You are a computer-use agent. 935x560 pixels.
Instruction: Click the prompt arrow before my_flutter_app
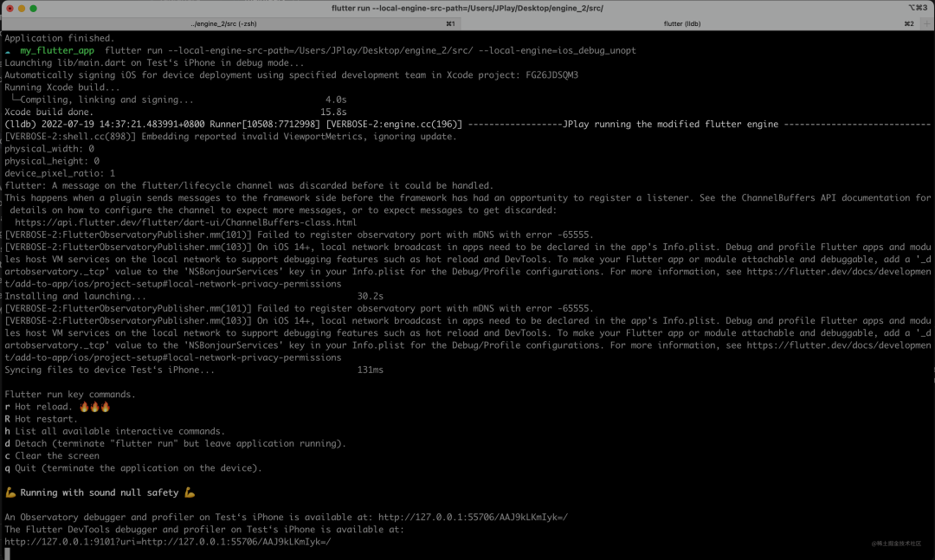[8, 51]
